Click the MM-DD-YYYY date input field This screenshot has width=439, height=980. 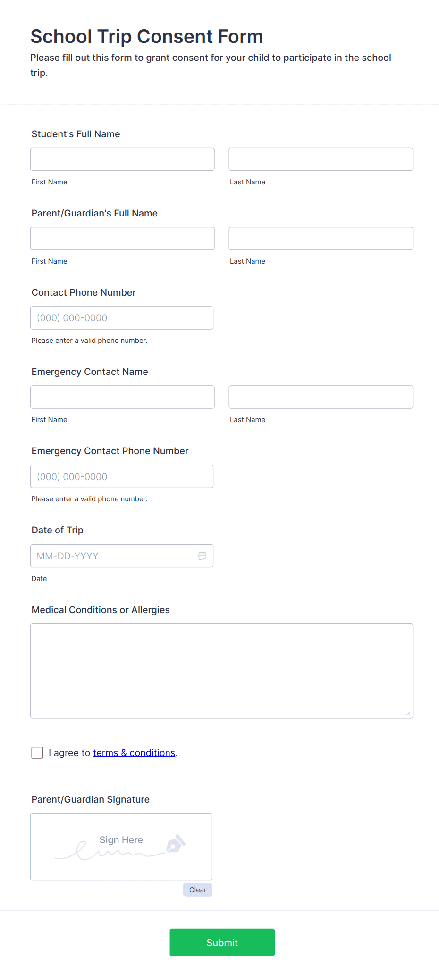[x=113, y=556]
